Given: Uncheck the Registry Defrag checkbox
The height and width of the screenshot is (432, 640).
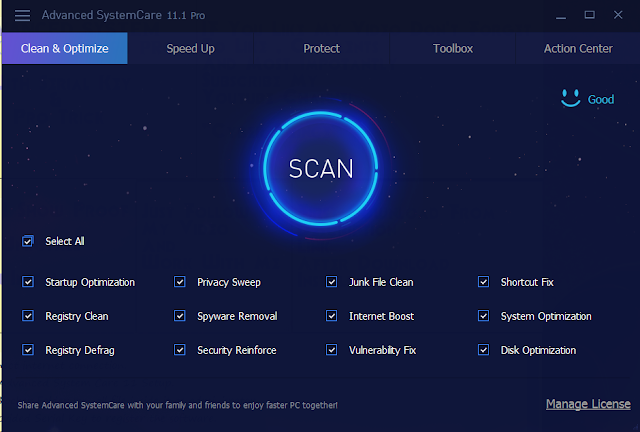Looking at the screenshot, I should 28,350.
